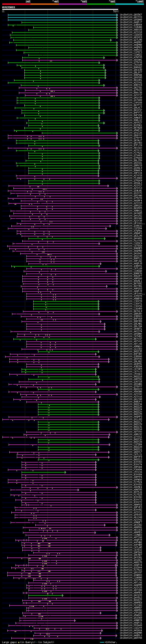Select the UniRef100_B8AJ38 entry

click(x=131, y=93)
